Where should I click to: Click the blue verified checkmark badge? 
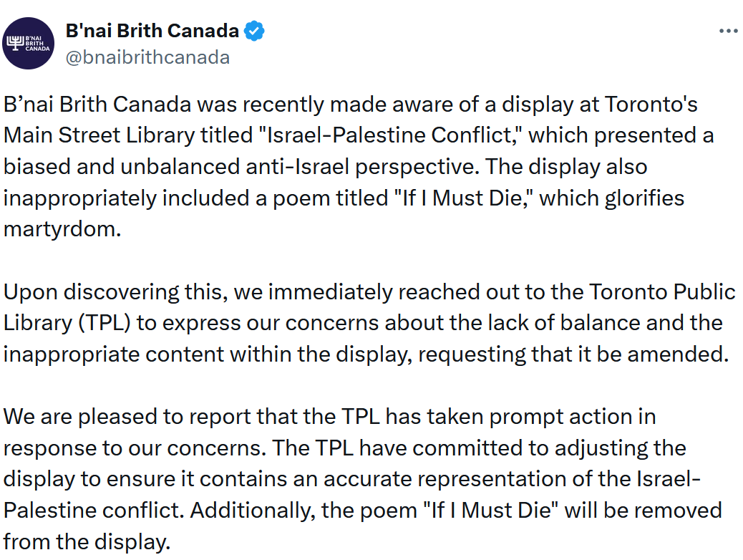click(x=254, y=32)
